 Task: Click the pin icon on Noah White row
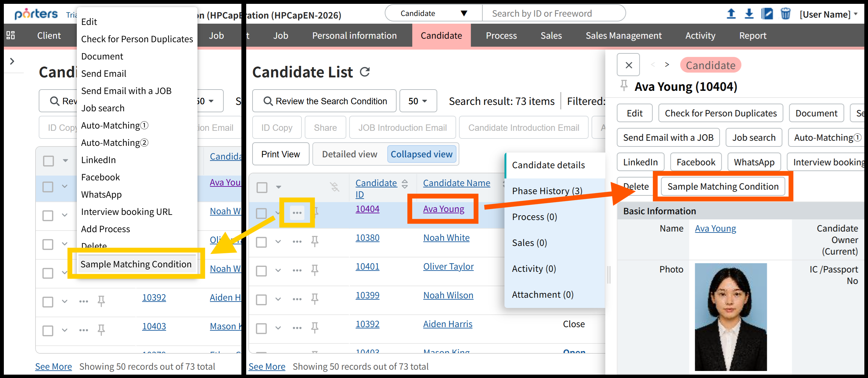[x=314, y=241]
